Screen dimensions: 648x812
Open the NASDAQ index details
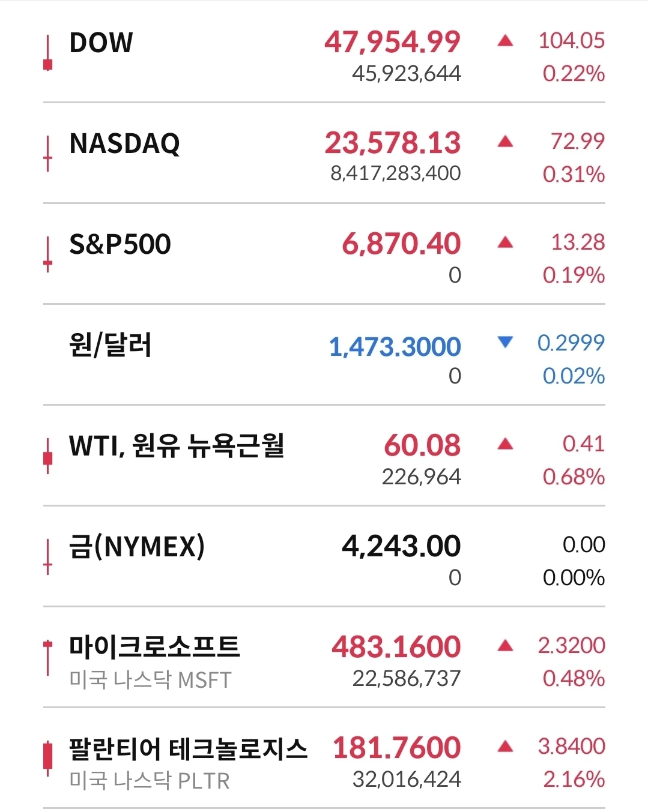(324, 154)
